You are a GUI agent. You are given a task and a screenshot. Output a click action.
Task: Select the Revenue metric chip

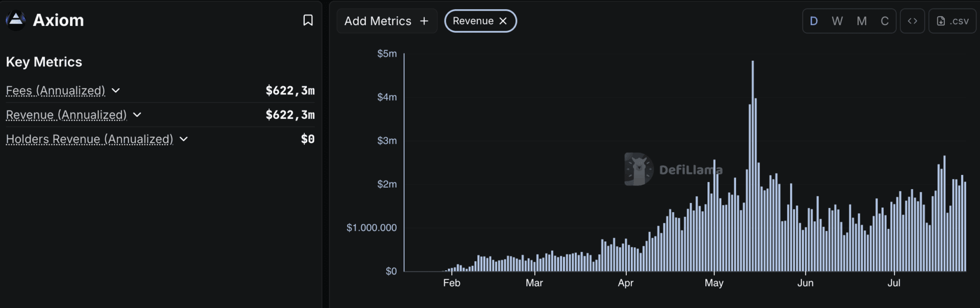(480, 21)
